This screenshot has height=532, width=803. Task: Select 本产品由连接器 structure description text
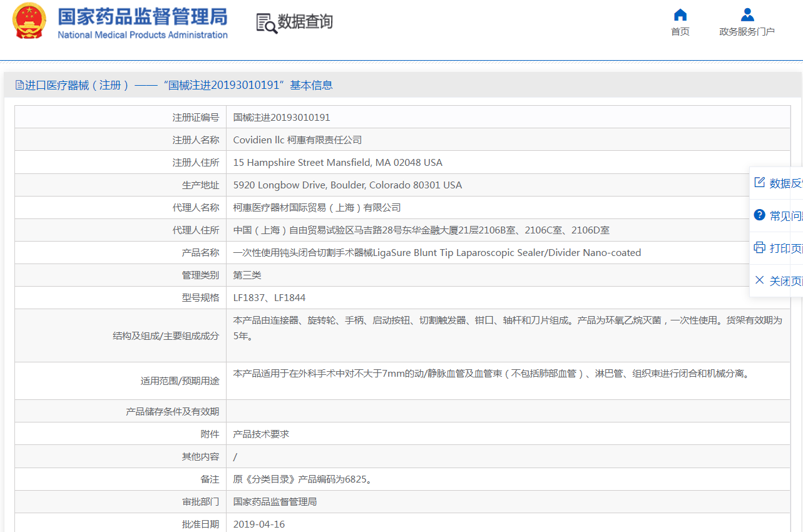coord(508,328)
